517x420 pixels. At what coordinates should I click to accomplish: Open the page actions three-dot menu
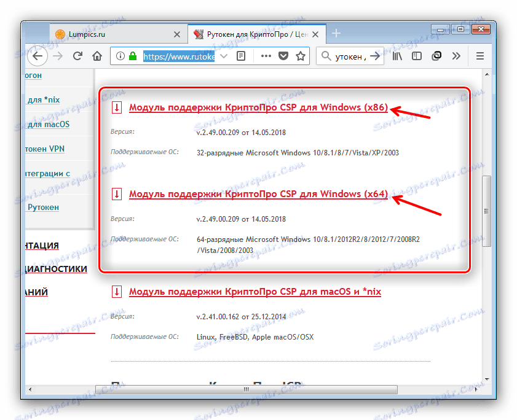click(x=266, y=56)
